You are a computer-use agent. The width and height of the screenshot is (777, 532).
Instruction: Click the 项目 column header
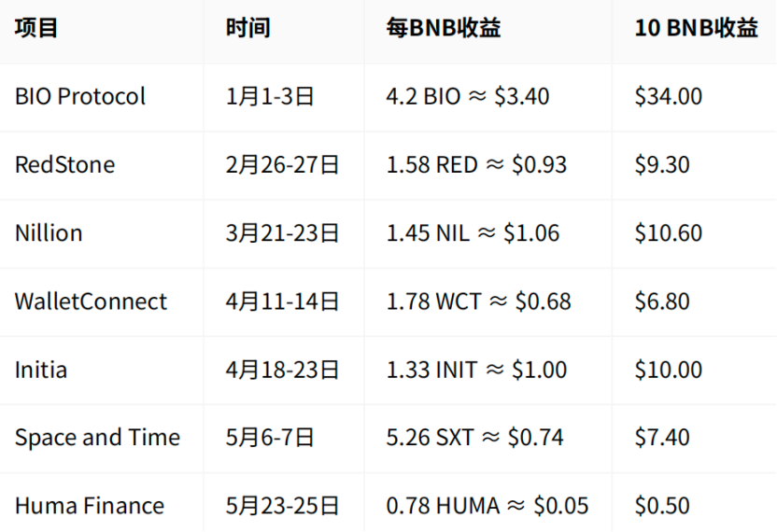coord(37,28)
